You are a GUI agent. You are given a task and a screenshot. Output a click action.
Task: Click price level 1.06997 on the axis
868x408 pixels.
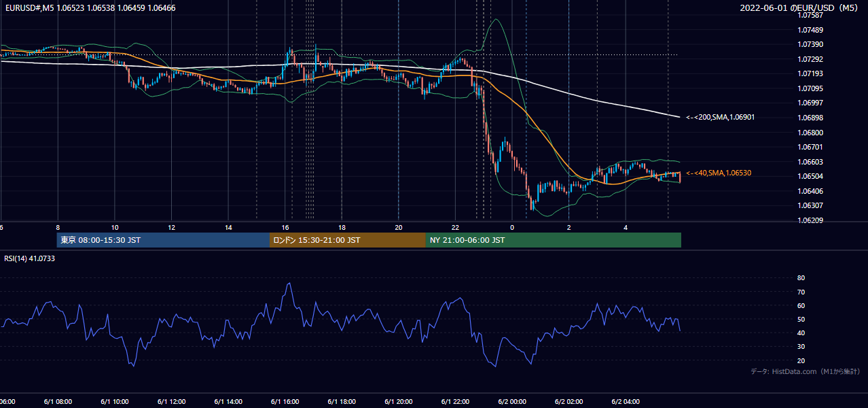[x=810, y=103]
